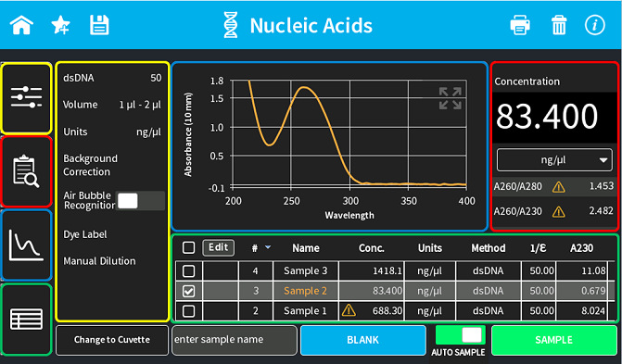
Task: Show the data table panel icon
Action: click(26, 319)
